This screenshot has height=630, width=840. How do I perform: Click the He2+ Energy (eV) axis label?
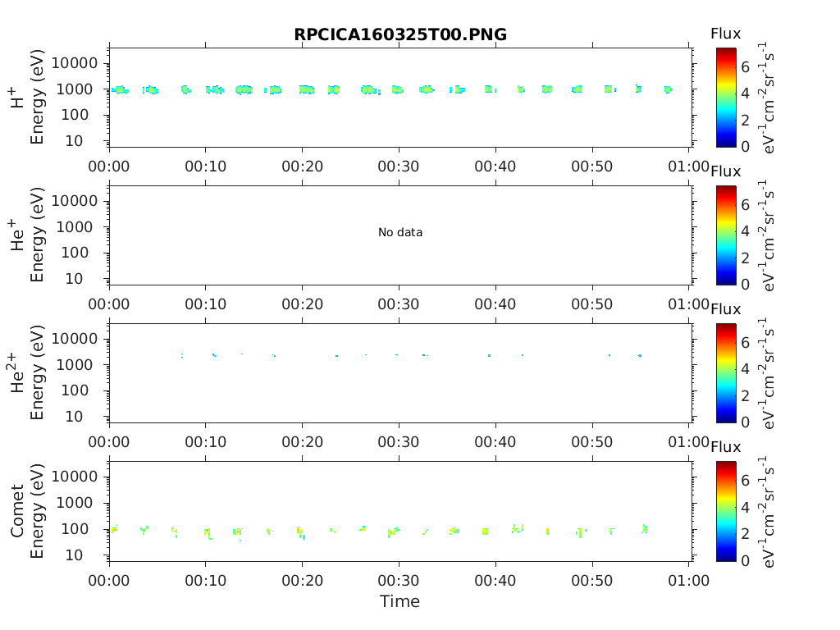click(x=36, y=373)
